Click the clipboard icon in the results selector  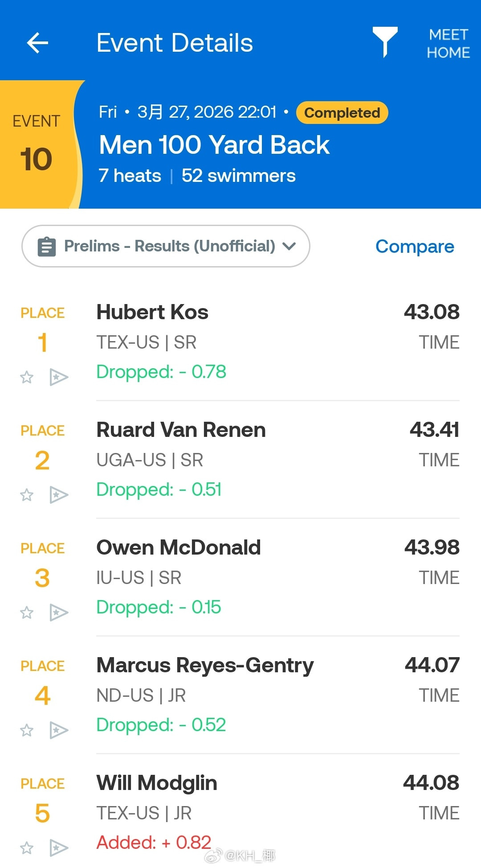point(47,246)
